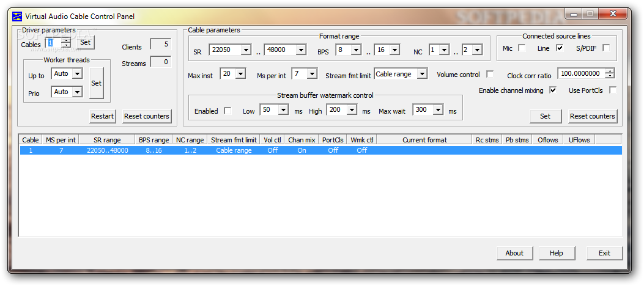Open the minimum SR 22050 dropdown
Image resolution: width=644 pixels, height=286 pixels.
(246, 50)
